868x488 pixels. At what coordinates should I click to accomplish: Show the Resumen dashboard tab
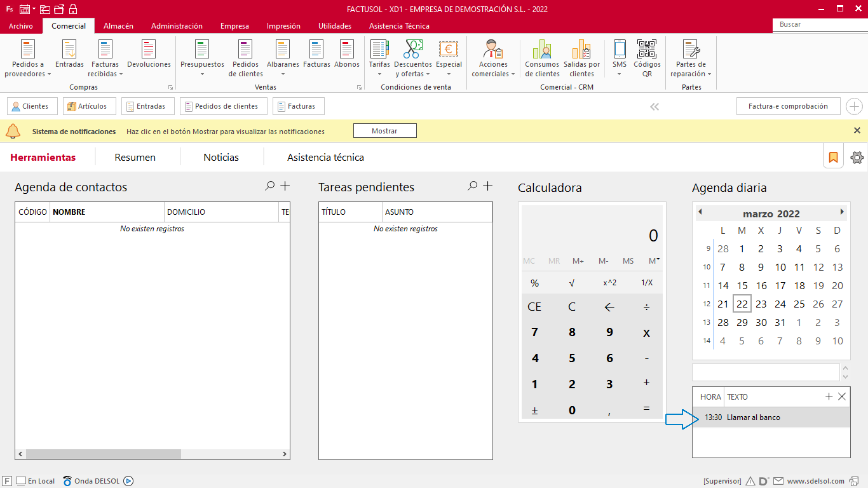[x=135, y=157]
